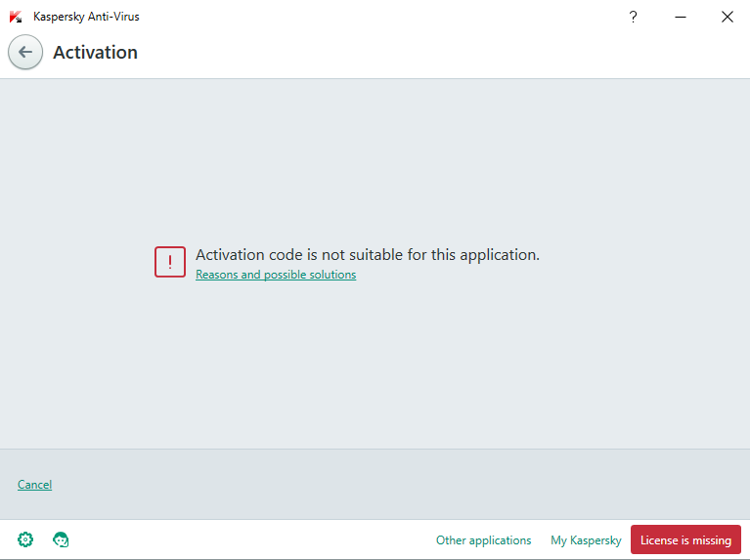Click the Kaspersky logo in title bar
The image size is (750, 560).
[x=16, y=17]
